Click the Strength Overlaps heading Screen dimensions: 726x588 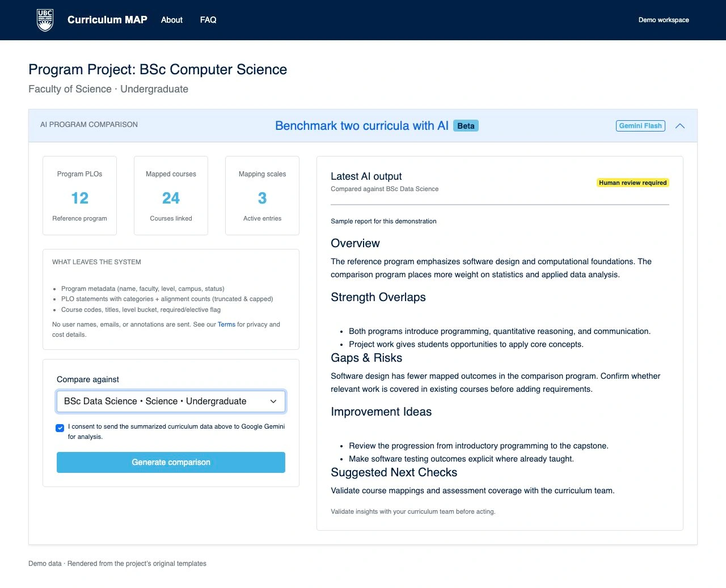pyautogui.click(x=378, y=297)
